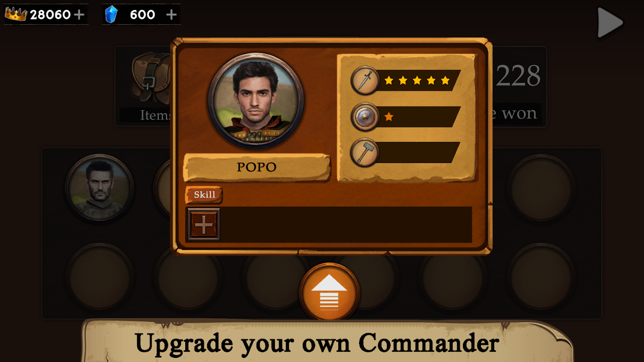Click the shield defense stat icon

pyautogui.click(x=365, y=117)
